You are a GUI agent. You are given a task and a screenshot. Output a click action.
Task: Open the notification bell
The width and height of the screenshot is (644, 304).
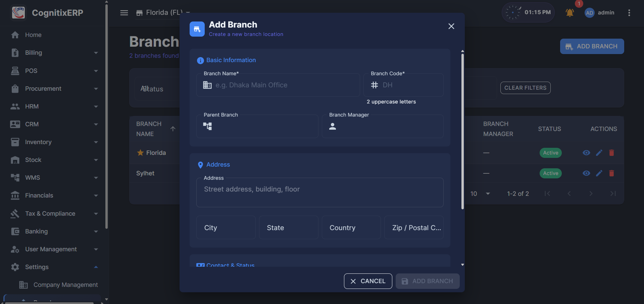point(569,13)
